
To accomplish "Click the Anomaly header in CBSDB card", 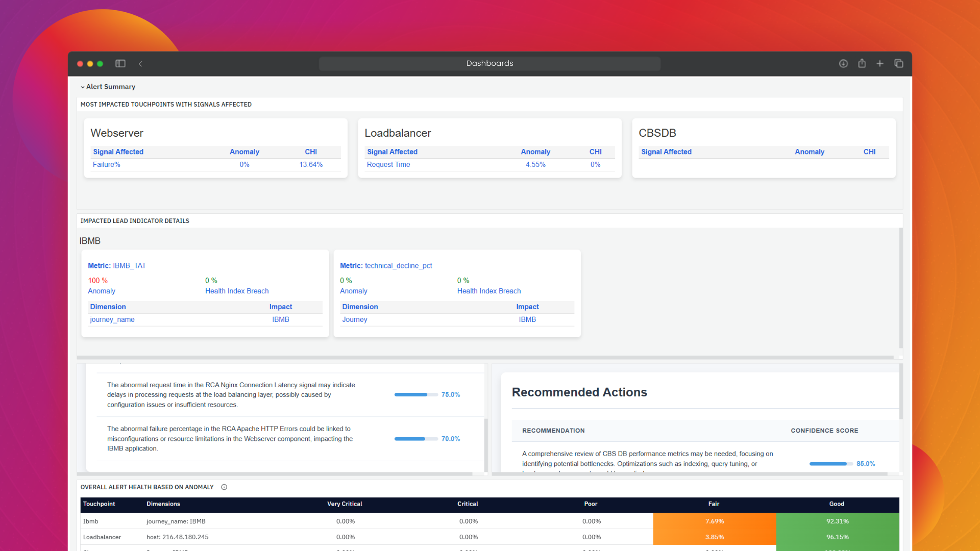I will click(809, 152).
